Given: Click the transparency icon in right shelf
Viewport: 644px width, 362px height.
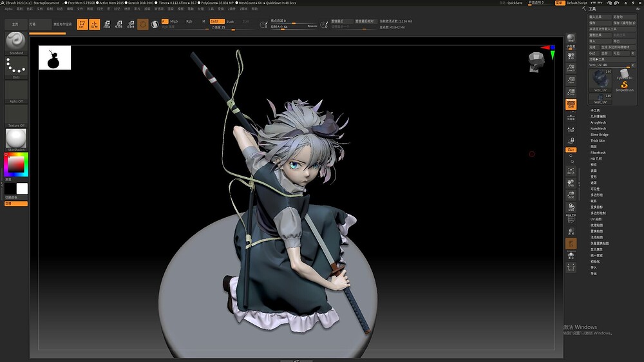Looking at the screenshot, I should (571, 232).
